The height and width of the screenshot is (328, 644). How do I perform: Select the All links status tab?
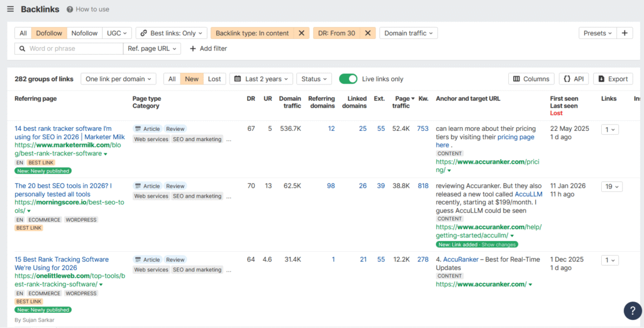click(172, 79)
